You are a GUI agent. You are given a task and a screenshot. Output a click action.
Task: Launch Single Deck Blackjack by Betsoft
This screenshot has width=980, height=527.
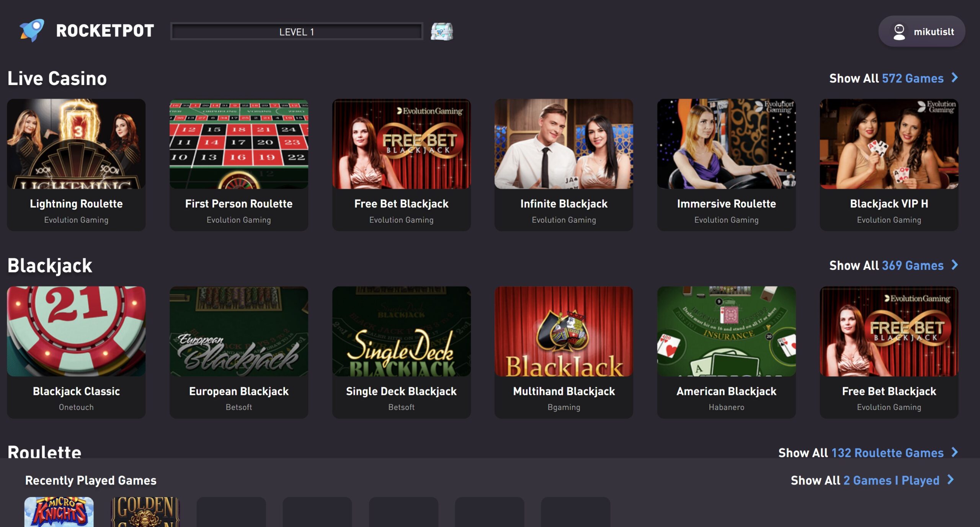401,331
